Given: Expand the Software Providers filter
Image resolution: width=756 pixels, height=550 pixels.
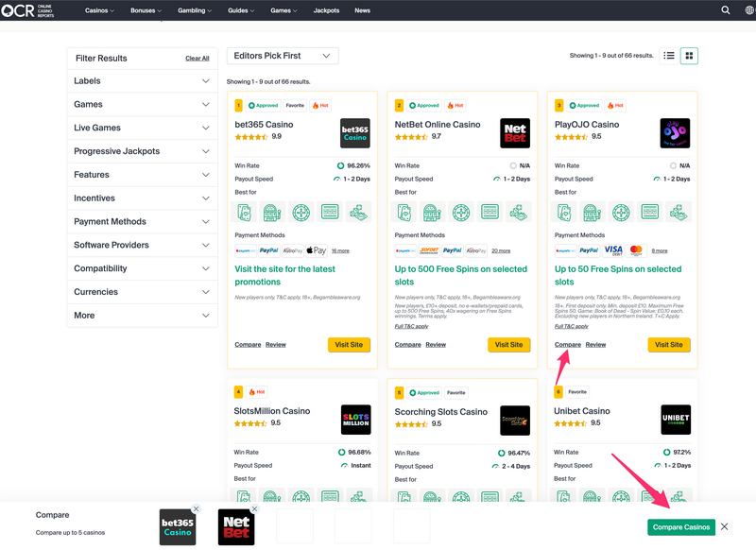Looking at the screenshot, I should (142, 246).
